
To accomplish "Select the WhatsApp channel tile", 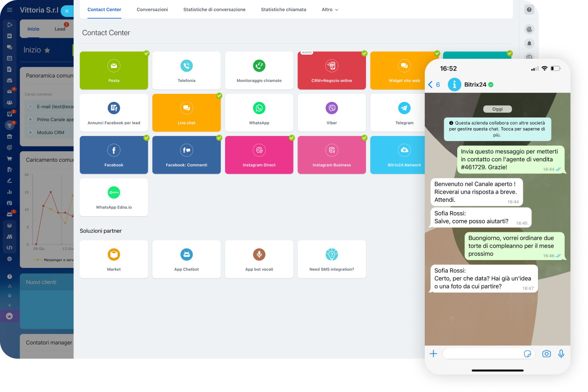I will click(x=259, y=112).
